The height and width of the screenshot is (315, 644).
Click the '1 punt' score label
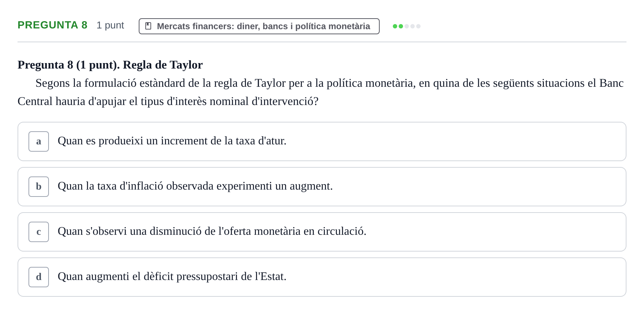pyautogui.click(x=110, y=25)
